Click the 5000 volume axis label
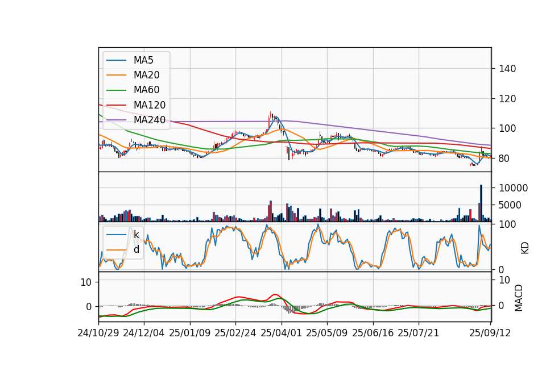Viewport: 546px width, 392px height. pyautogui.click(x=510, y=205)
